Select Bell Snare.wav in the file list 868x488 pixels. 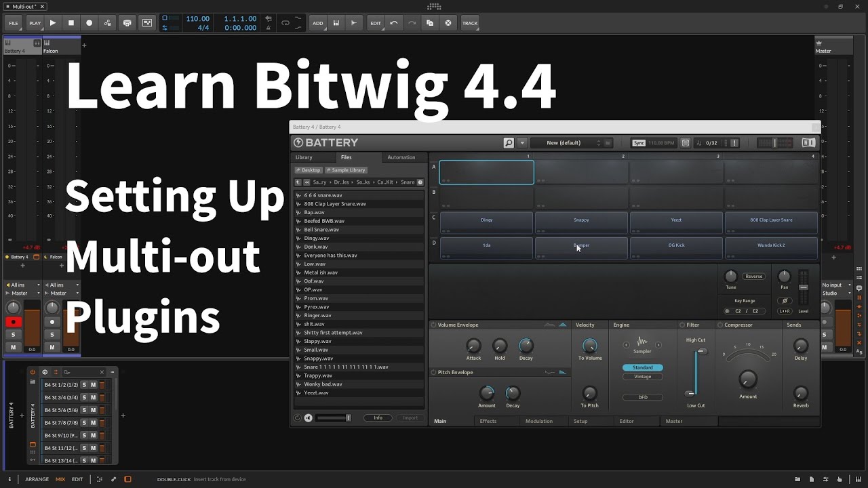click(x=359, y=230)
